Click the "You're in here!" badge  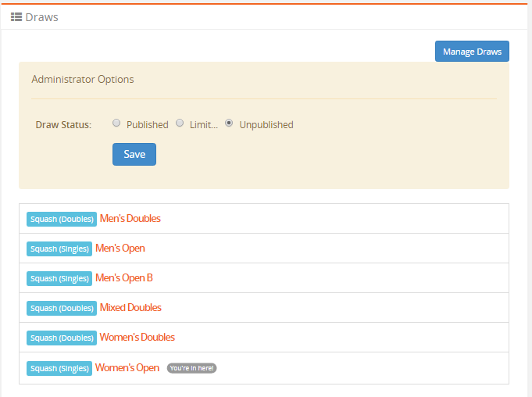pyautogui.click(x=191, y=368)
